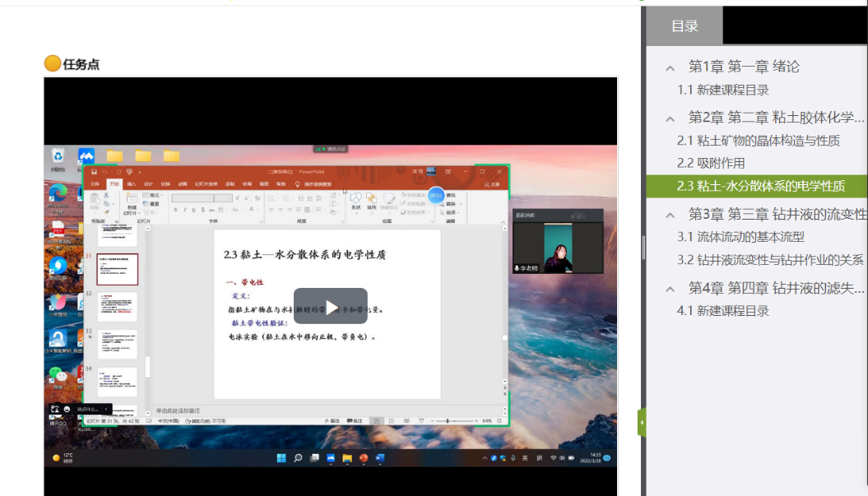Open section 3.2 钻井液流变性与钻井作业的关系
This screenshot has height=496, width=868.
(x=769, y=260)
